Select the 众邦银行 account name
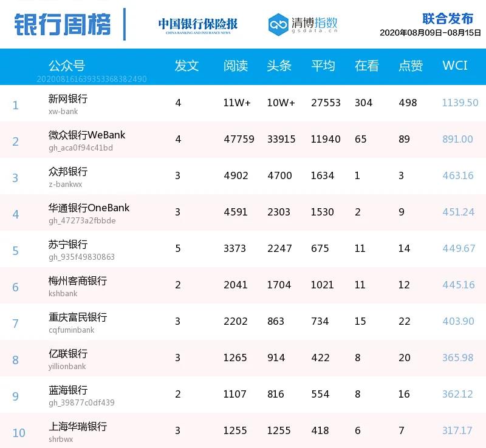Screen dimensions: 486x448 pyautogui.click(x=68, y=171)
